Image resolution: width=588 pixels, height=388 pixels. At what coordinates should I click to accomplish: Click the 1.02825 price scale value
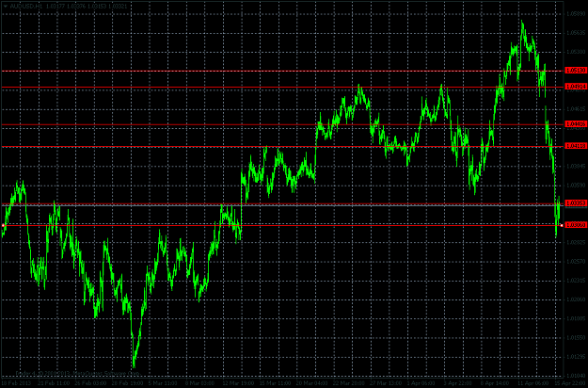576,242
